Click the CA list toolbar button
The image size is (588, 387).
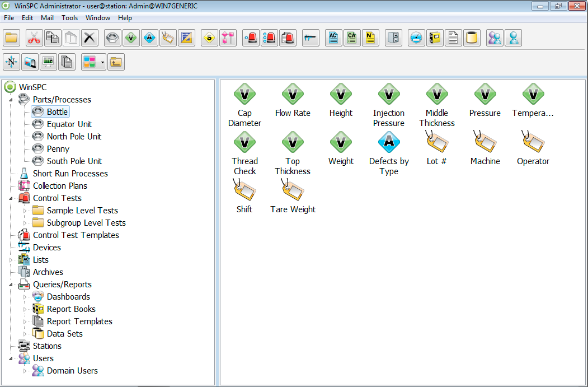click(x=352, y=38)
